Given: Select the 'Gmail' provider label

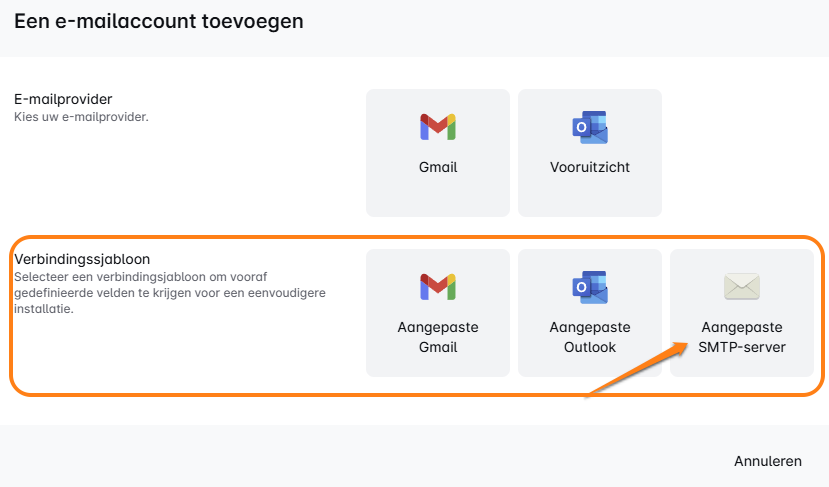Looking at the screenshot, I should pyautogui.click(x=438, y=167).
